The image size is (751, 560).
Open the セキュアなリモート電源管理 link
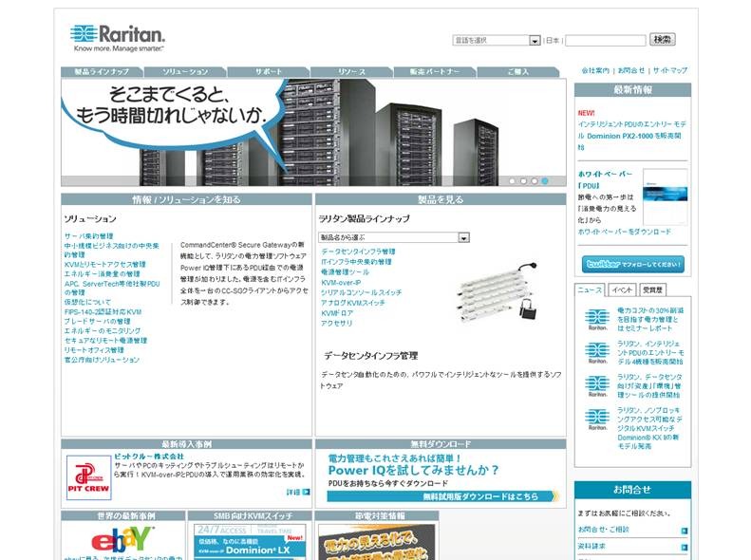coord(105,341)
